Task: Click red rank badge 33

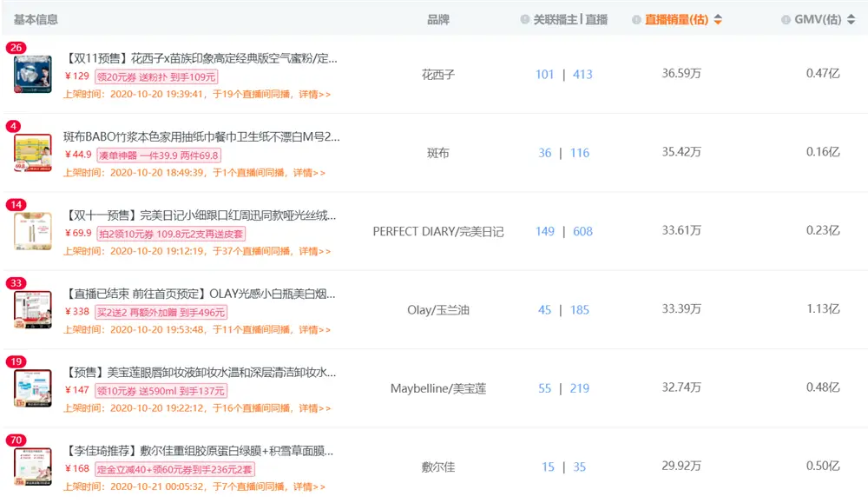Action: [16, 283]
